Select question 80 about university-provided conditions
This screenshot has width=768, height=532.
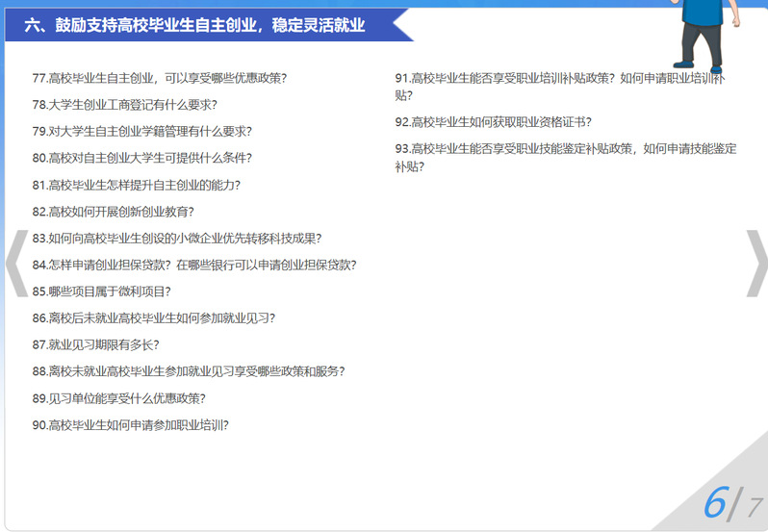click(141, 158)
